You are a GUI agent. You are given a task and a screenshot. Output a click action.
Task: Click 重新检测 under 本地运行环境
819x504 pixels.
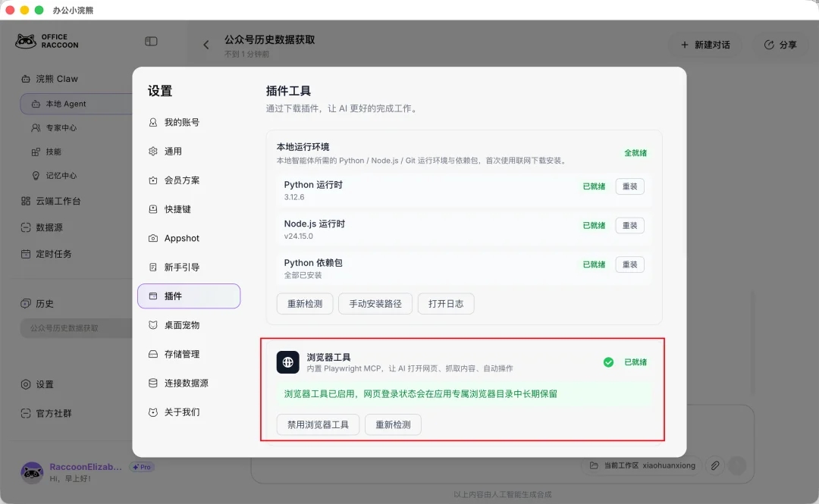pyautogui.click(x=305, y=304)
